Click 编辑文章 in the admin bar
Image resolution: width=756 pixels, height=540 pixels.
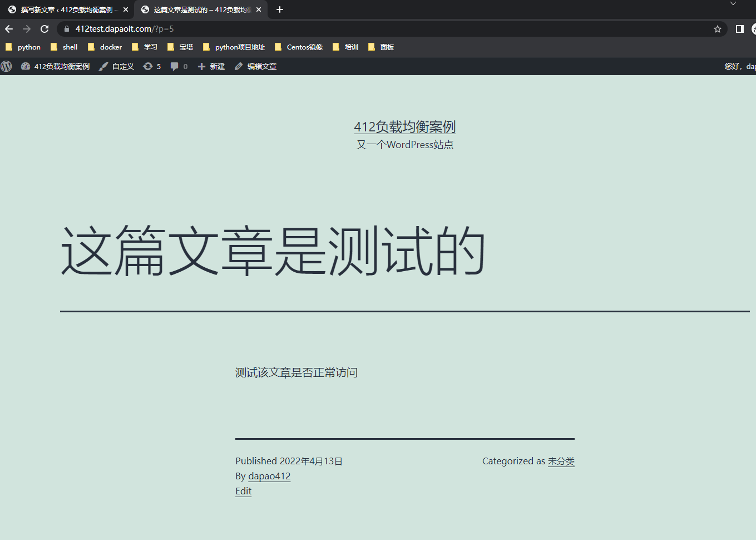coord(255,66)
